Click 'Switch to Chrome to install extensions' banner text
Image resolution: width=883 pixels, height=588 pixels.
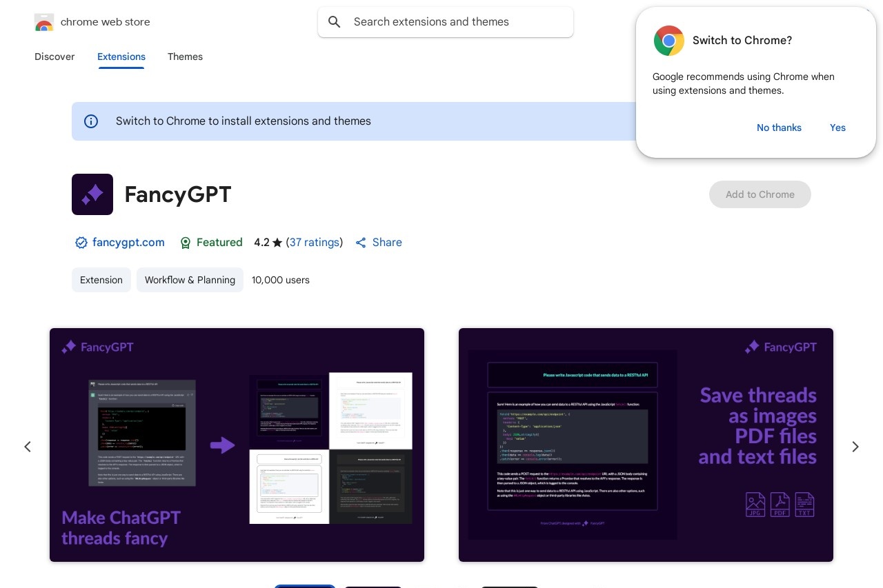[244, 121]
